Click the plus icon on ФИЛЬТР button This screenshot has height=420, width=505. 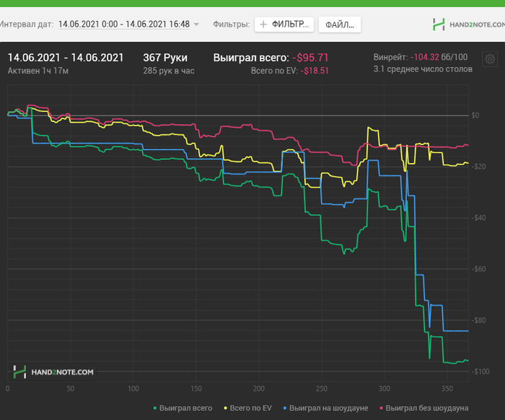pyautogui.click(x=263, y=25)
